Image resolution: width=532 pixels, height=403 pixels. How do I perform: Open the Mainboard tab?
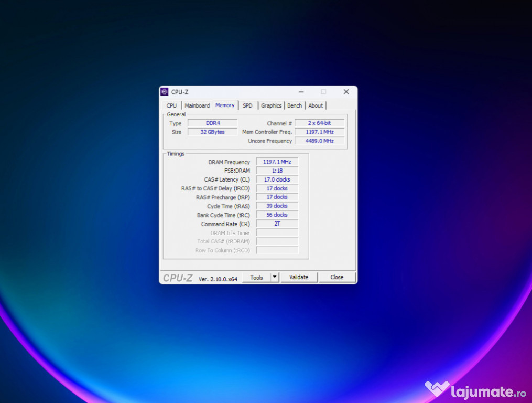pos(197,105)
